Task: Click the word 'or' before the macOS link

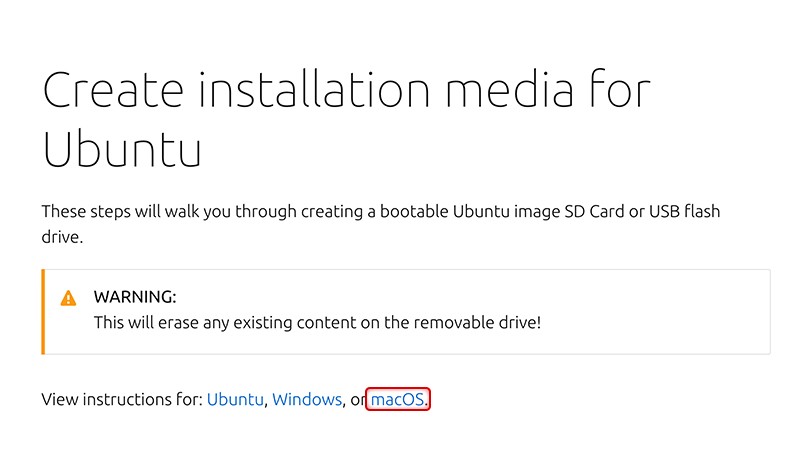Action: tap(358, 399)
